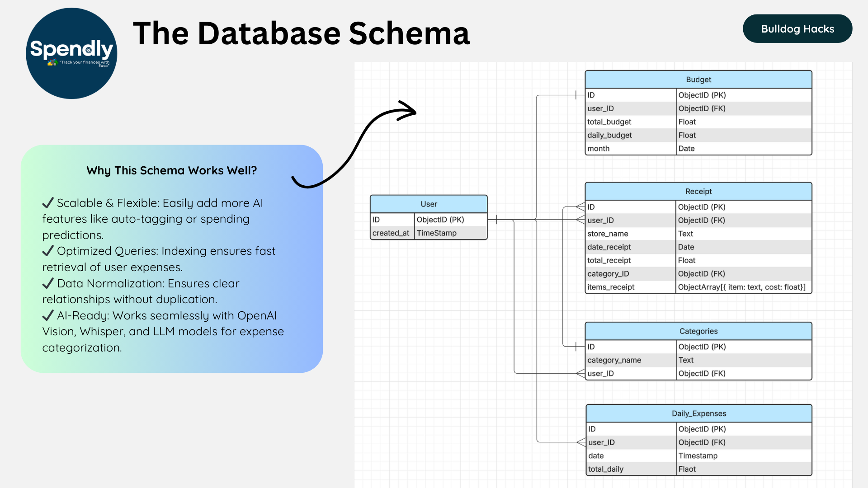The width and height of the screenshot is (868, 488).
Task: Click the total_daily Flaot type cell
Action: (x=687, y=469)
